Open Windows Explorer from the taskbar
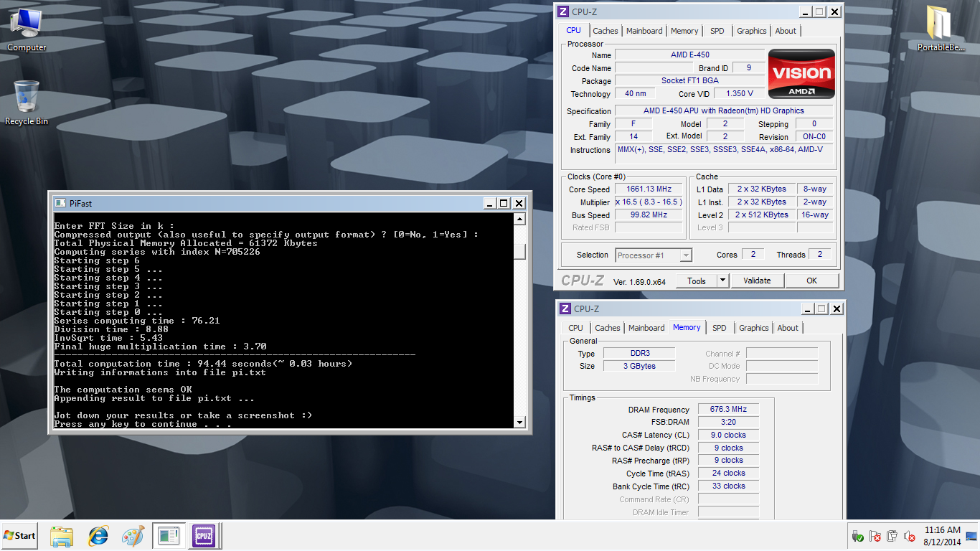Screen dimensions: 980x551 click(62, 536)
